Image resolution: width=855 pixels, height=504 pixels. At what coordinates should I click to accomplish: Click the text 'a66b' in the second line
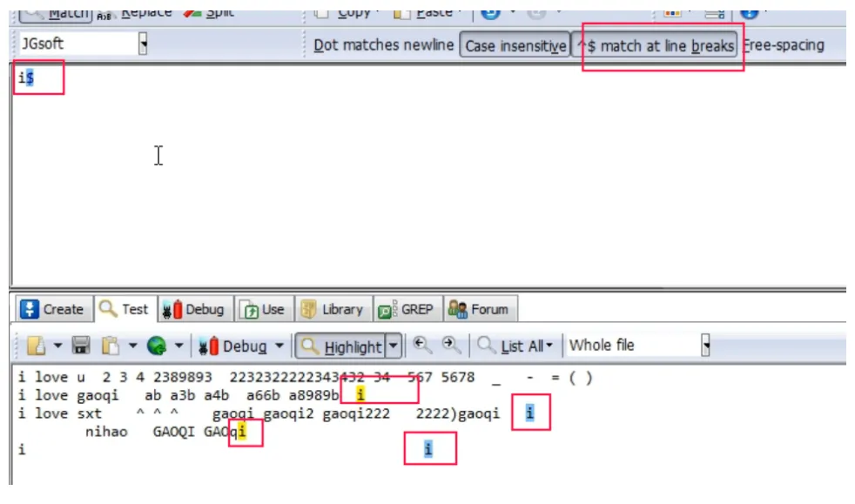pyautogui.click(x=263, y=395)
